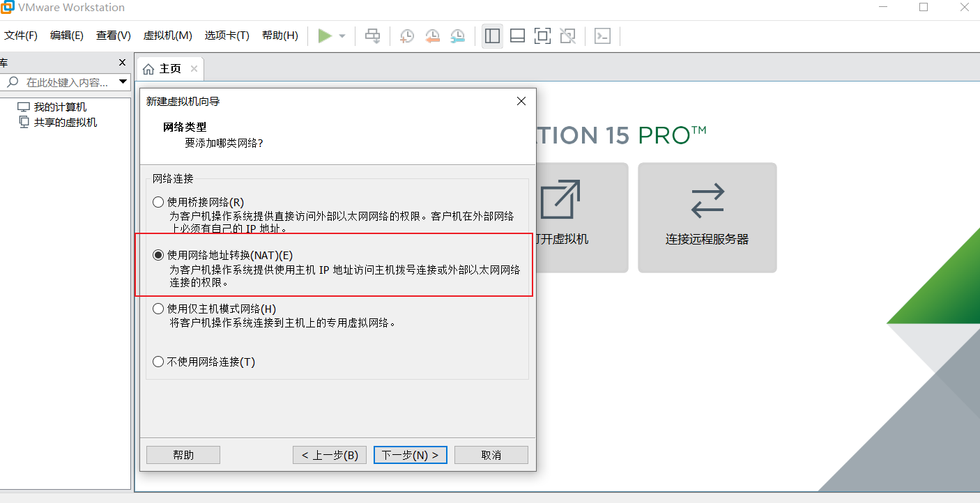Screen dimensions: 980x503
Task: Select 共享的虚拟机 in the library tree
Action: (57, 123)
